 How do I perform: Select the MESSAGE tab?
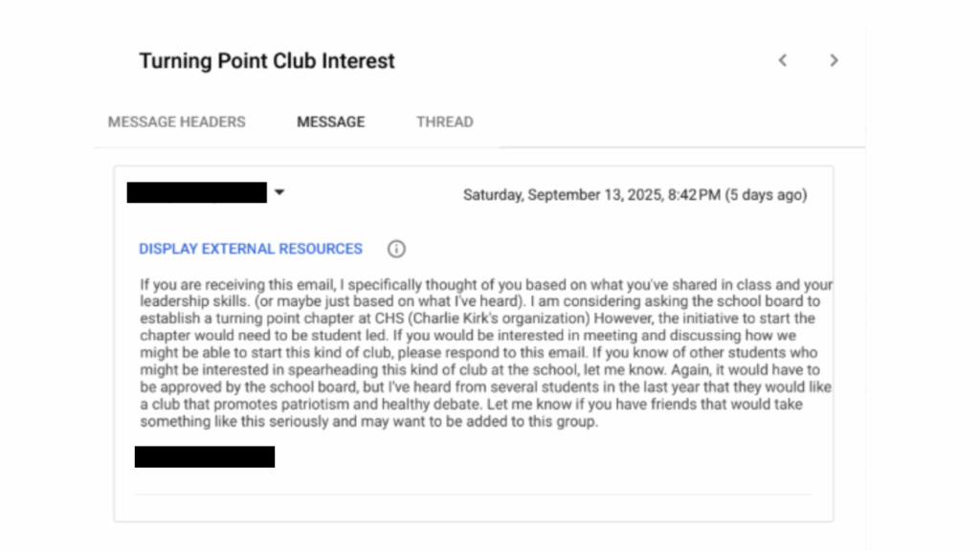(x=330, y=121)
